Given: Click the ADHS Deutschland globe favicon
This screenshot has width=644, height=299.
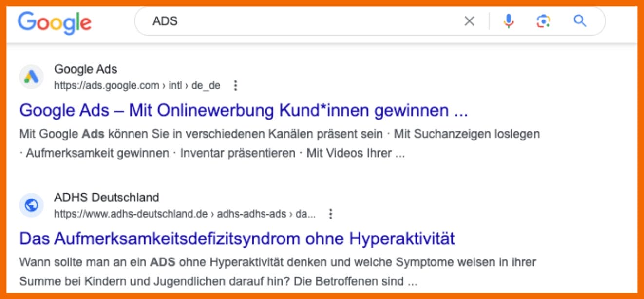Looking at the screenshot, I should (31, 205).
